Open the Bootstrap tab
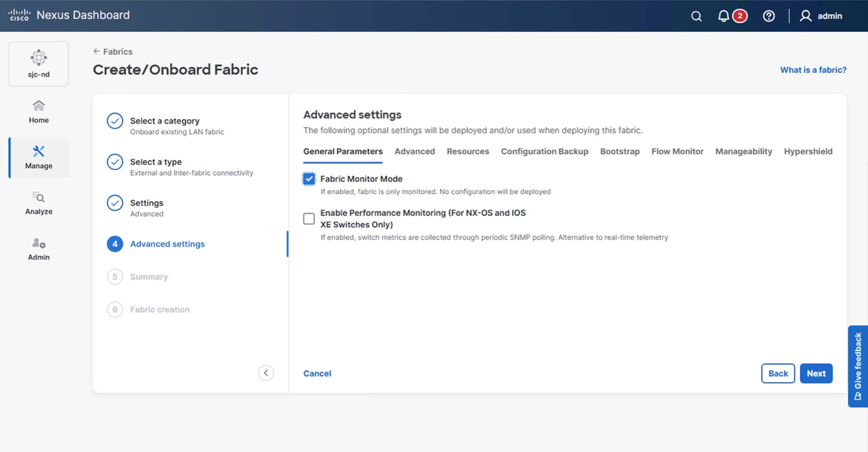This screenshot has width=868, height=452. [x=620, y=151]
